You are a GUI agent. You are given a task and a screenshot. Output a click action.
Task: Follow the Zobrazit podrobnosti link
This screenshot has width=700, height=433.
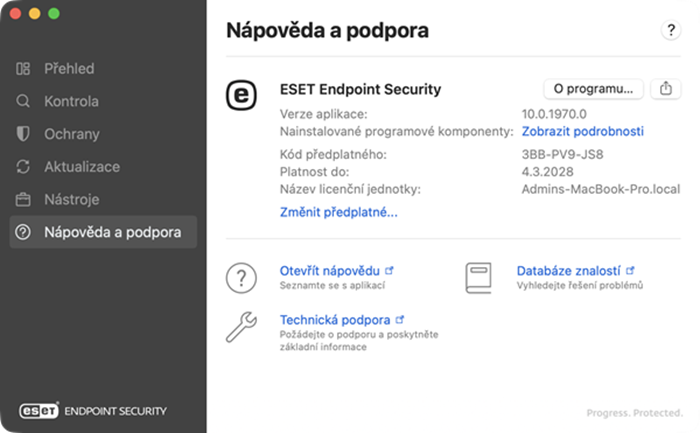point(583,131)
